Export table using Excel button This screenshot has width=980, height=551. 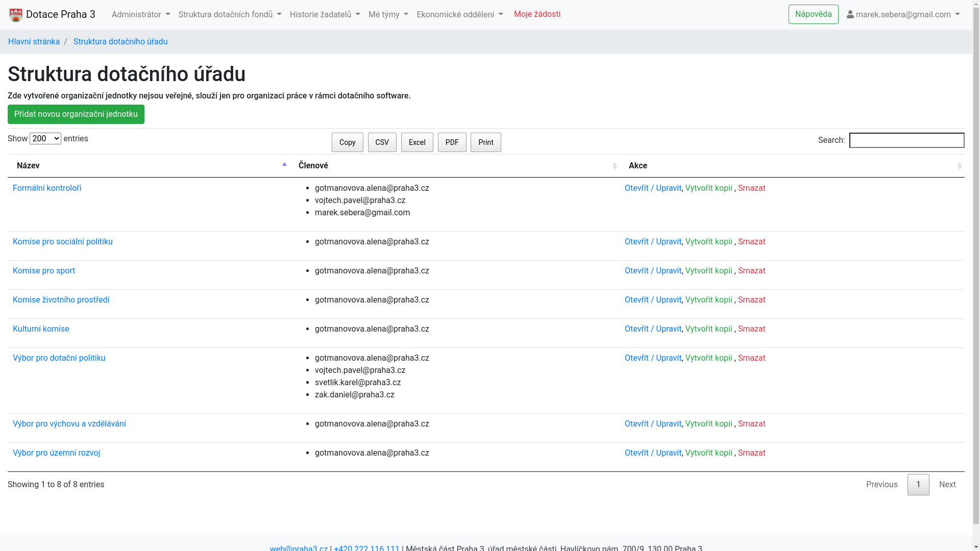(417, 142)
